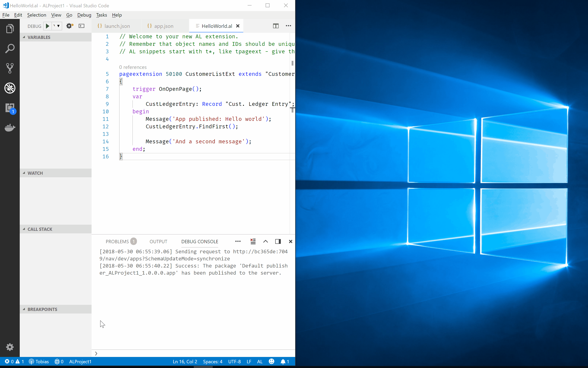This screenshot has height=368, width=588.
Task: Click the 'pageextension' keyword on line 5
Action: coord(140,74)
